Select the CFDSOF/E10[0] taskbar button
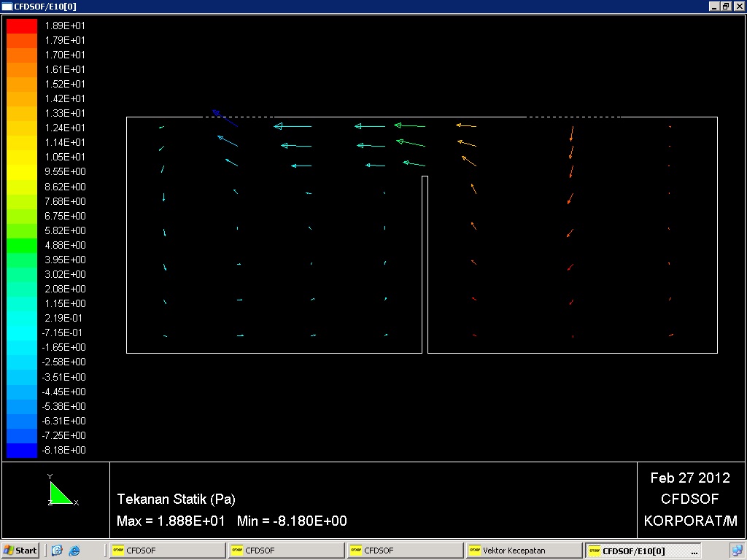Image resolution: width=747 pixels, height=560 pixels. click(643, 551)
